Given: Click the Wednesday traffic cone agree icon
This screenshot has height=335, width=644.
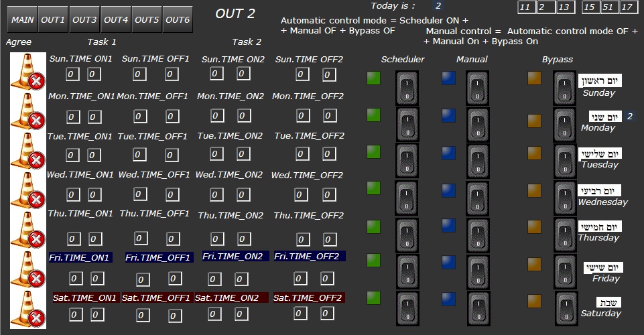Looking at the screenshot, I should tap(28, 191).
